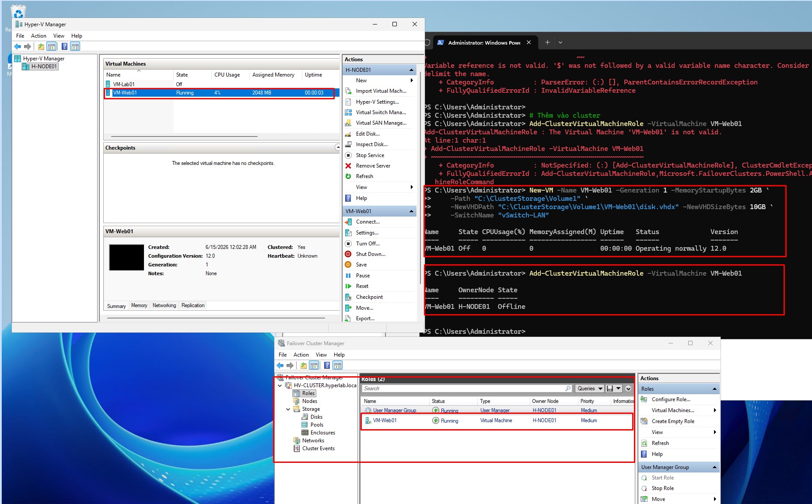
Task: Collapse the H-NODE01 actions section
Action: click(411, 70)
